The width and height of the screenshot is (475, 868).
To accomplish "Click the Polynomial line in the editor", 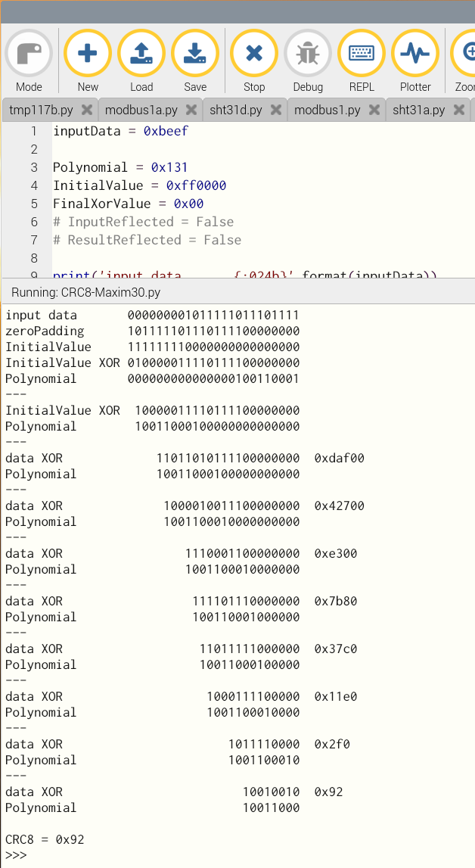I will (x=120, y=167).
